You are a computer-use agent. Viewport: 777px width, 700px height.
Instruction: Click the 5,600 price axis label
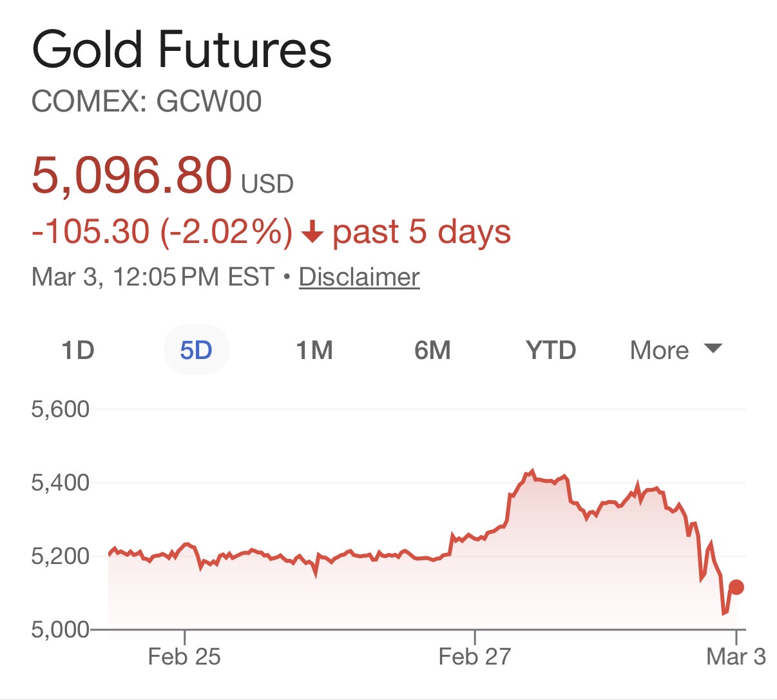[61, 409]
